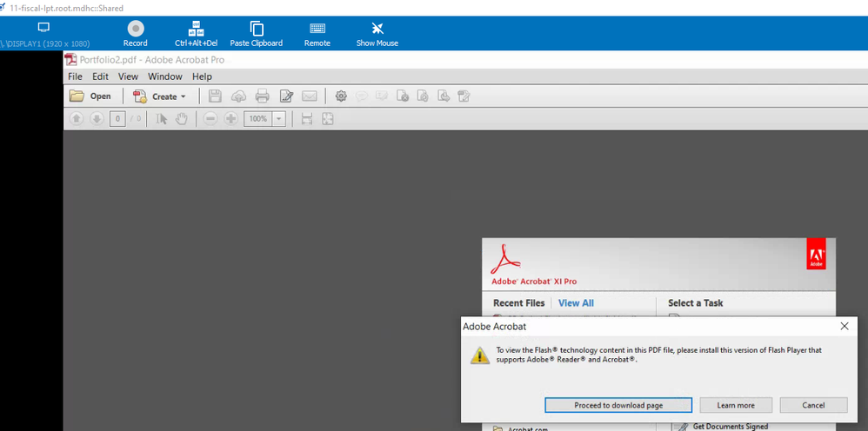Click Paste Clipboard in remote toolbar

[x=257, y=34]
